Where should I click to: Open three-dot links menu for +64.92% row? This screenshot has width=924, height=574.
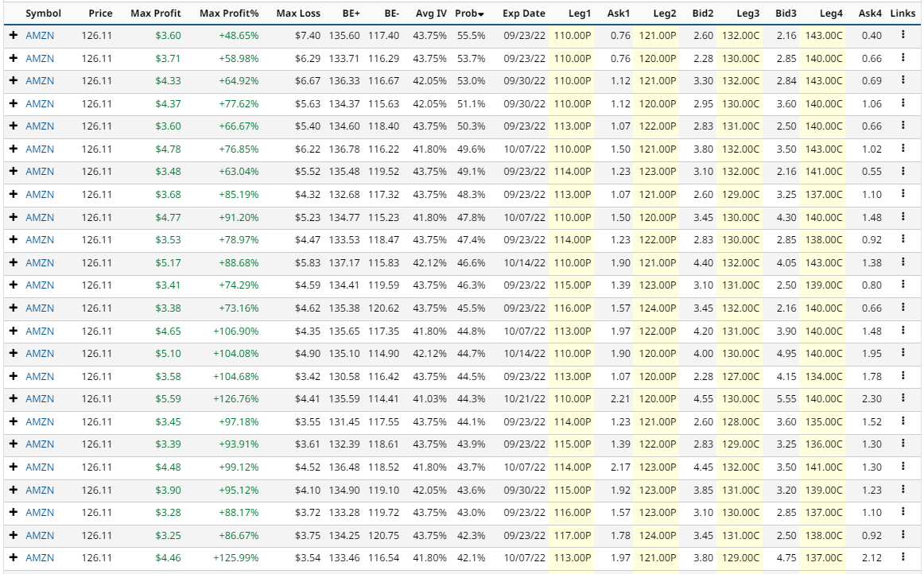coord(903,80)
